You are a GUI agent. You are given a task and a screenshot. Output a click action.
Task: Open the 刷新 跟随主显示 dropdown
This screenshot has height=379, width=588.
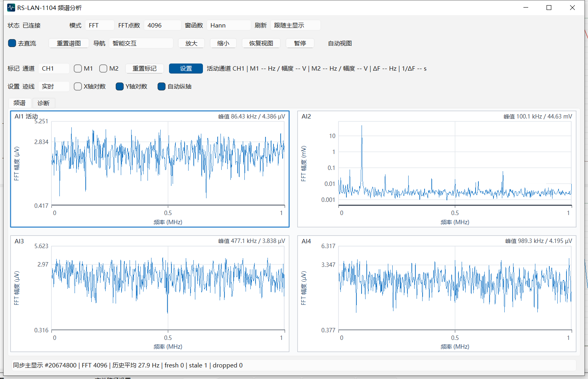tap(295, 26)
